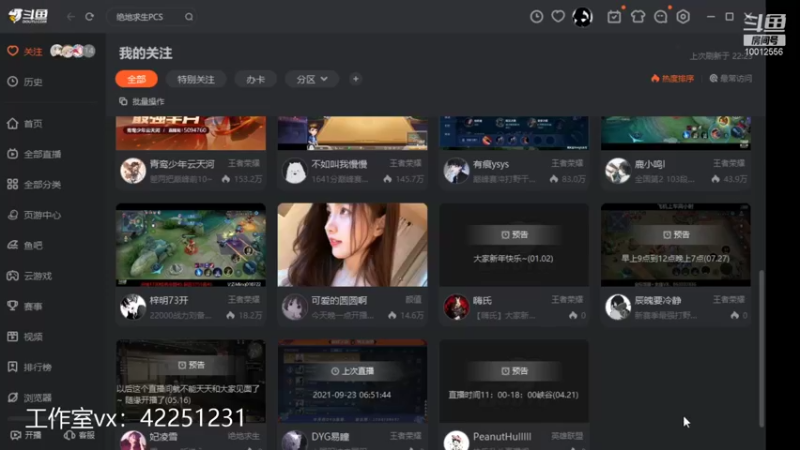The width and height of the screenshot is (800, 450).
Task: Click 批量操作 batch operation
Action: click(x=142, y=102)
